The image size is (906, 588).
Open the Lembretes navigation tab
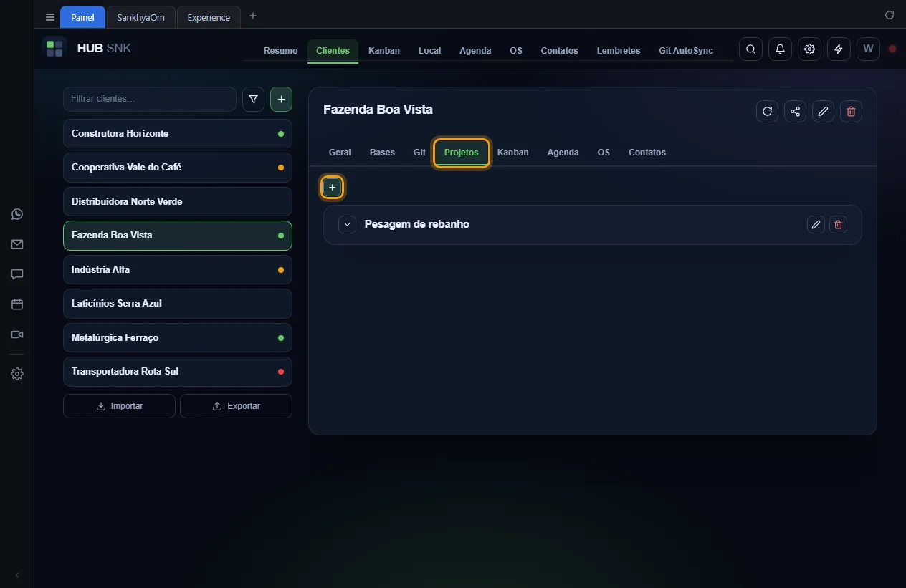pyautogui.click(x=619, y=51)
